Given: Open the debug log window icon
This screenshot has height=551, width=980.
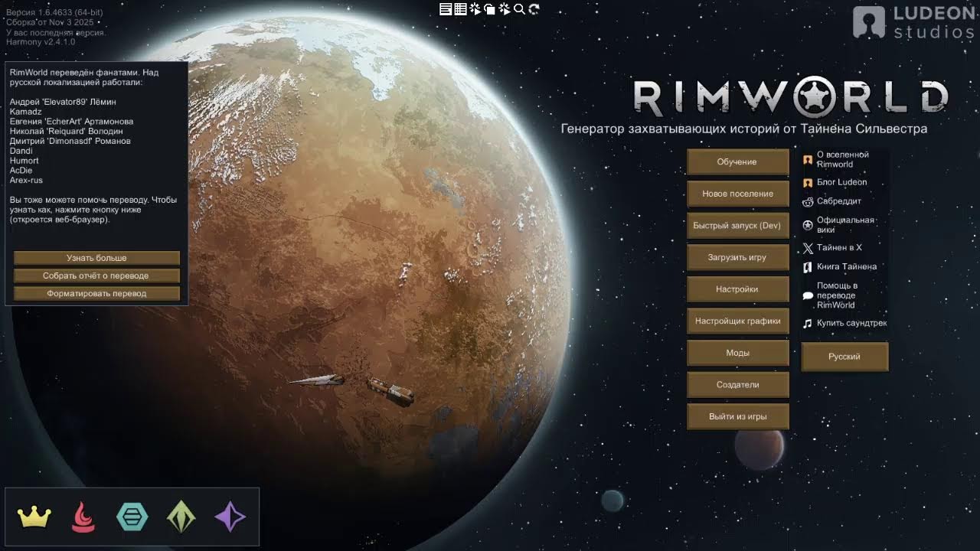Looking at the screenshot, I should pyautogui.click(x=446, y=9).
